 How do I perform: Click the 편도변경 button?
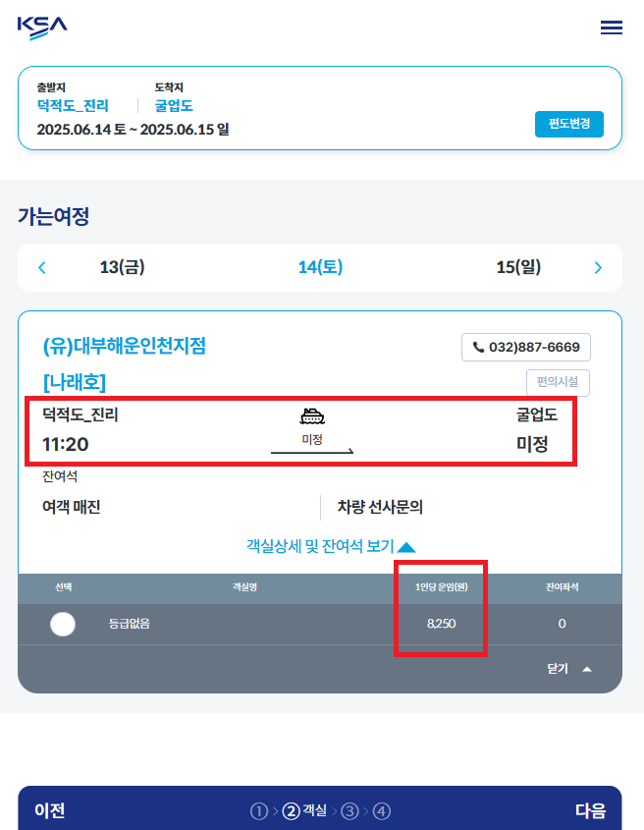[x=569, y=124]
